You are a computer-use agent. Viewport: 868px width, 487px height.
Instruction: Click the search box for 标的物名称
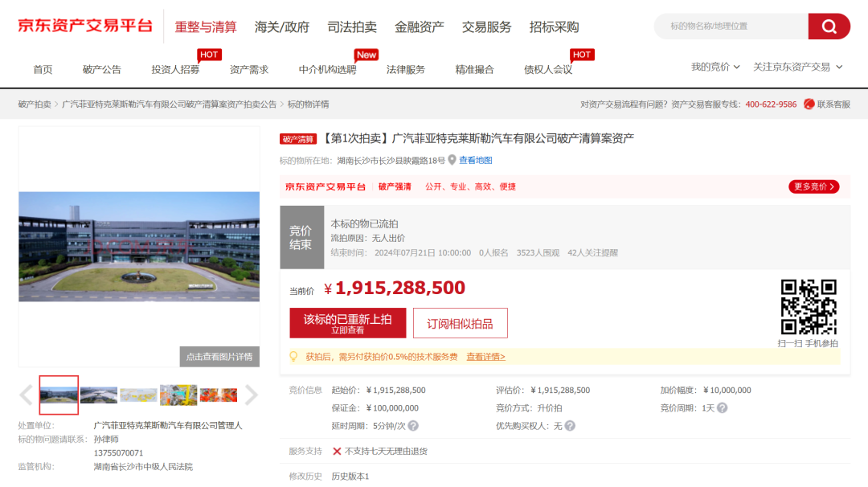pos(731,26)
